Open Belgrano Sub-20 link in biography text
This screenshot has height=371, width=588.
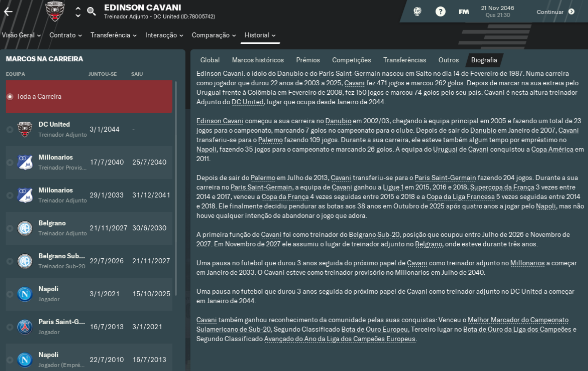pyautogui.click(x=374, y=234)
